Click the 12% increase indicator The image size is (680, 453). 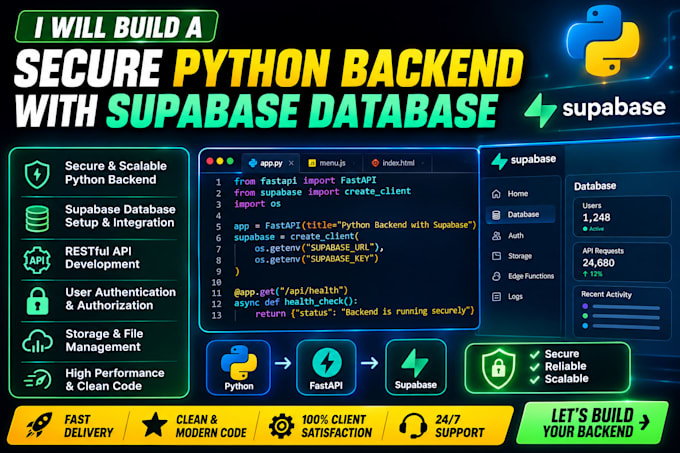tap(592, 274)
